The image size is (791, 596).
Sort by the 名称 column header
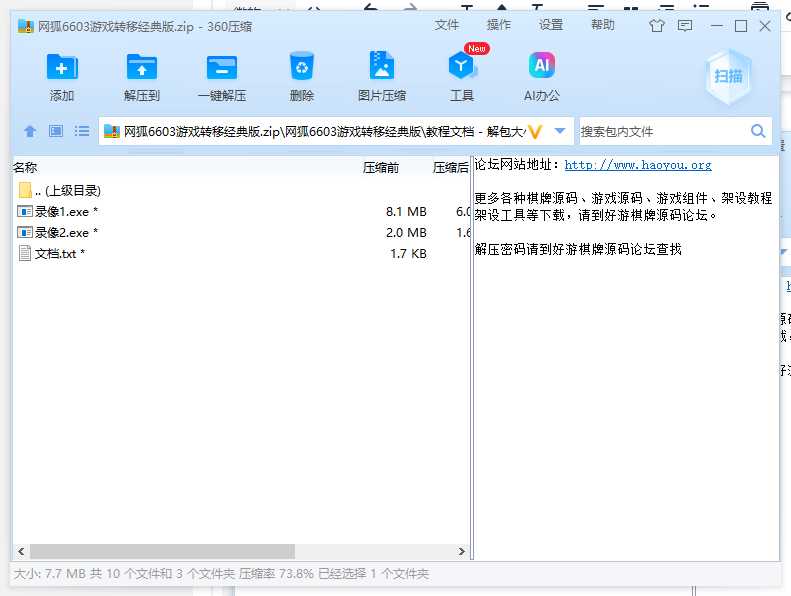[25, 168]
